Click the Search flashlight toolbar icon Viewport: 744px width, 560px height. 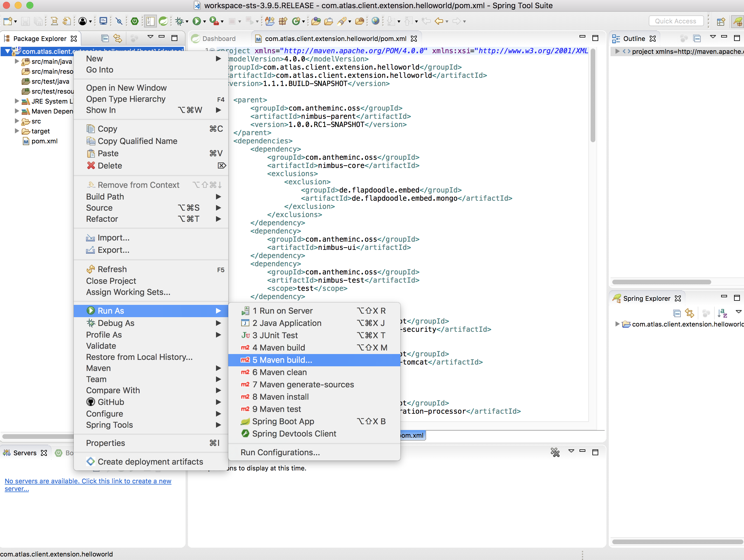342,21
